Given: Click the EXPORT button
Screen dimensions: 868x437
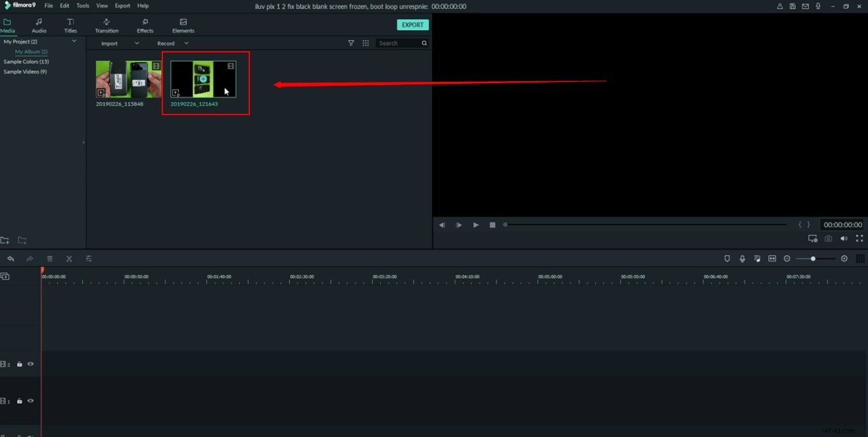Looking at the screenshot, I should pos(412,24).
